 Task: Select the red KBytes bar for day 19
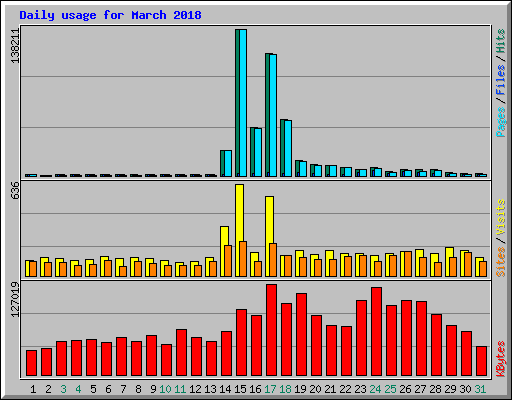point(301,335)
